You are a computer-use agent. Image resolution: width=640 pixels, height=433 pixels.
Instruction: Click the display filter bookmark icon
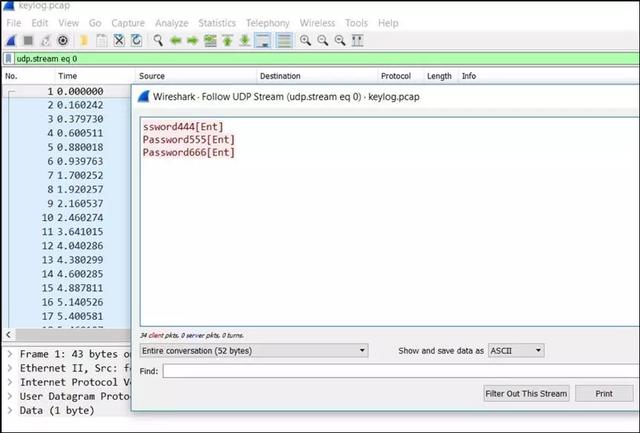8,59
